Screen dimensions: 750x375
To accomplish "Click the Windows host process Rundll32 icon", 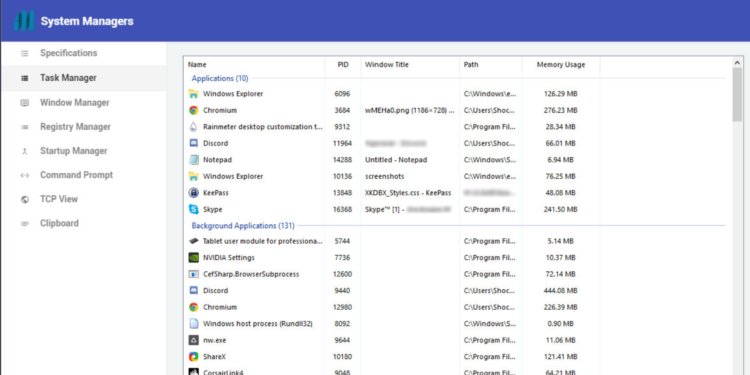I will [x=193, y=324].
